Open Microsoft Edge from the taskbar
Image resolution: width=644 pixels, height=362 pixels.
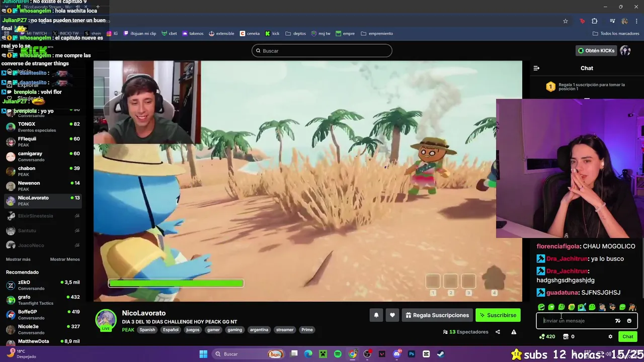308,354
